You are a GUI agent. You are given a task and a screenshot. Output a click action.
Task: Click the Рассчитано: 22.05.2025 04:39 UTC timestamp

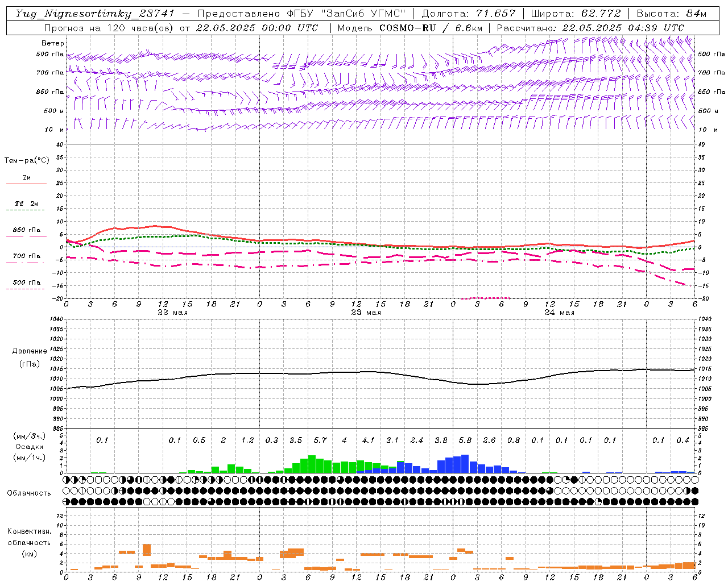point(590,28)
